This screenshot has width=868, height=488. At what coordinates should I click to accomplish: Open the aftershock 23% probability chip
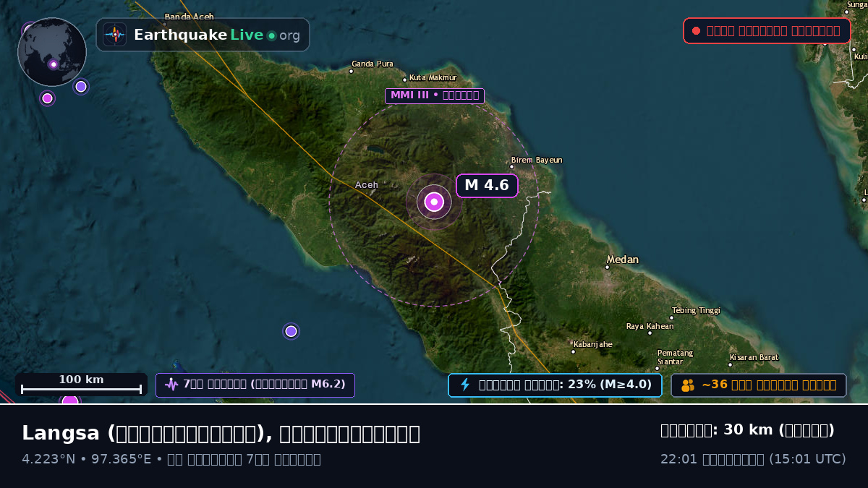[555, 385]
